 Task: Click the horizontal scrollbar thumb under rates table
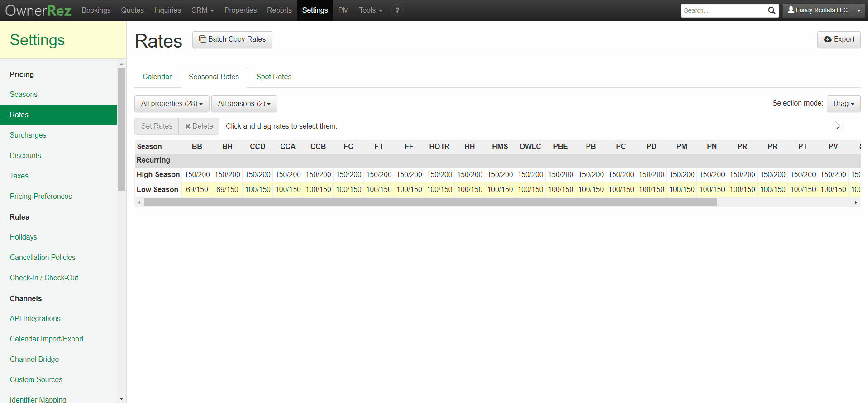[430, 202]
